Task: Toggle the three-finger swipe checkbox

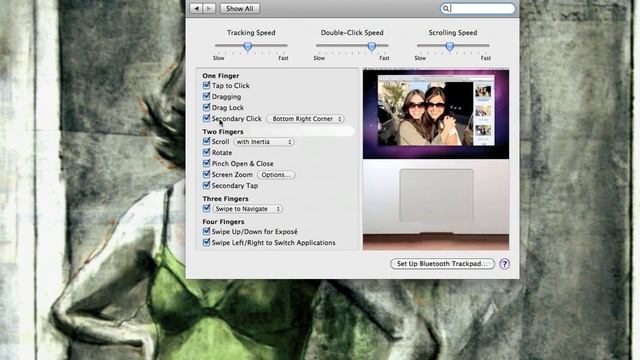Action: click(206, 209)
